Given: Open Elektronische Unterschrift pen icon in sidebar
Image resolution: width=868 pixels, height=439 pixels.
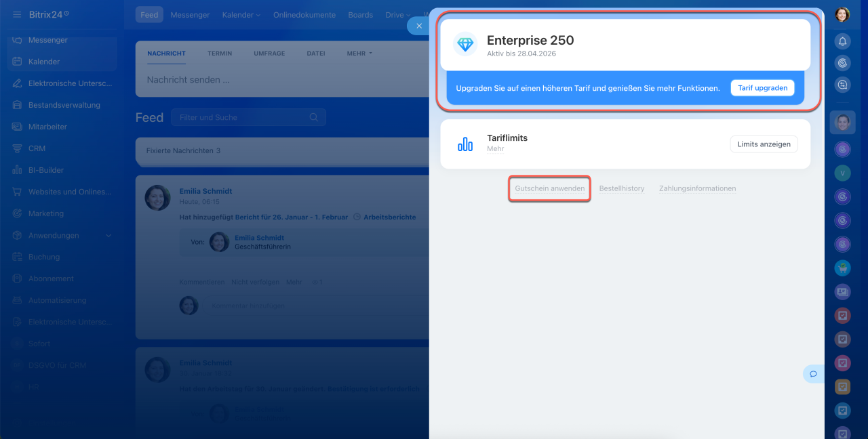Looking at the screenshot, I should coord(17,83).
